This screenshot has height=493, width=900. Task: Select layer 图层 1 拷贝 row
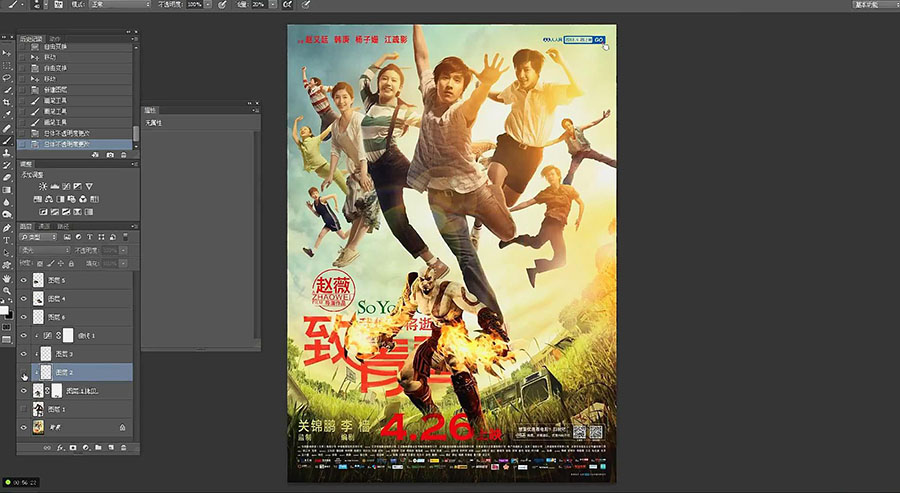point(75,391)
